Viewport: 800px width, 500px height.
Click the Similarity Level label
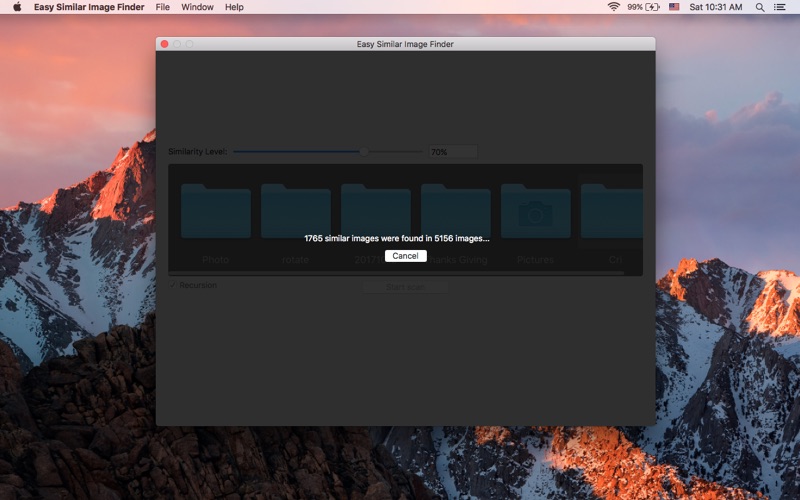(197, 152)
